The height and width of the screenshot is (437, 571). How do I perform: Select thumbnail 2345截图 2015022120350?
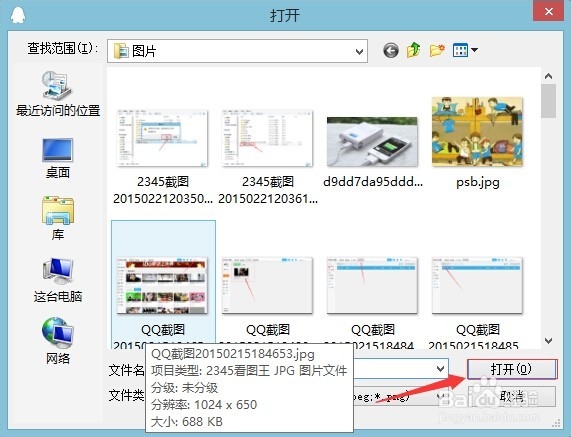pos(162,138)
